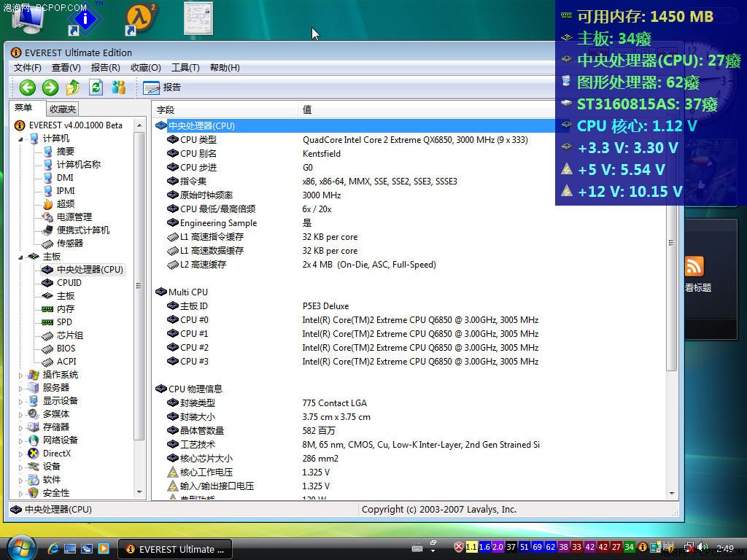
Task: Click the SPD memory module icon
Action: click(47, 322)
